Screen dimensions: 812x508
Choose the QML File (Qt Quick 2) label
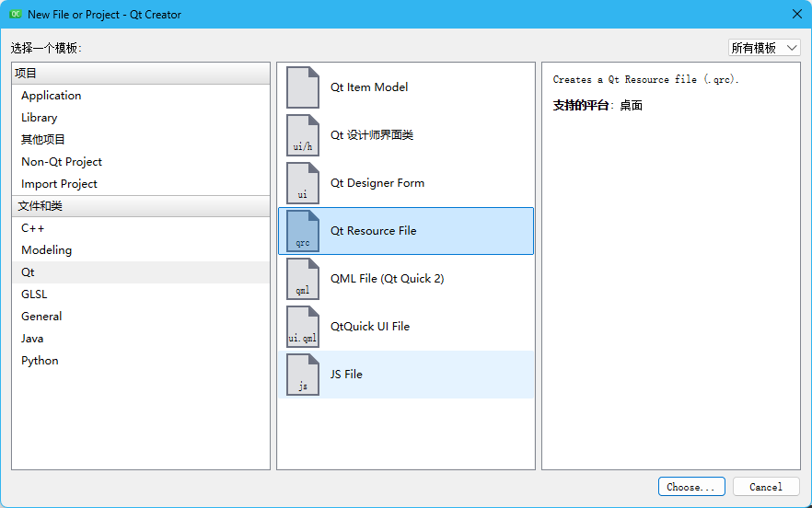388,279
